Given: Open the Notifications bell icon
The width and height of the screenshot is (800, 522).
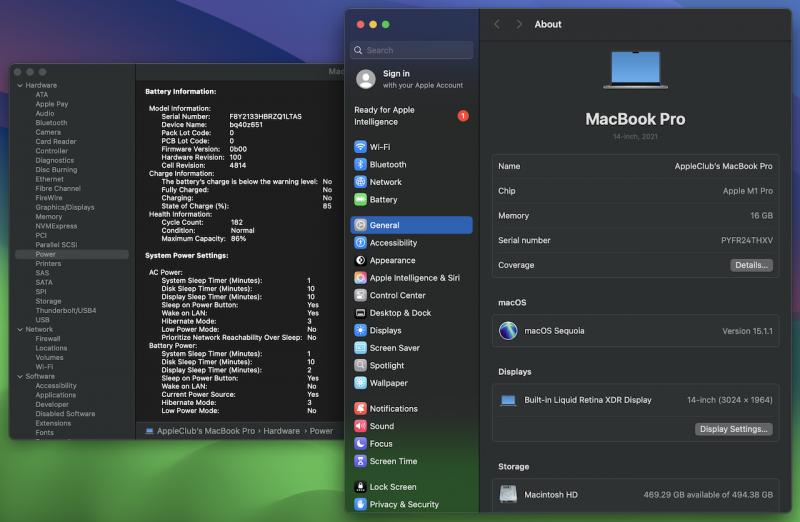Looking at the screenshot, I should [360, 408].
